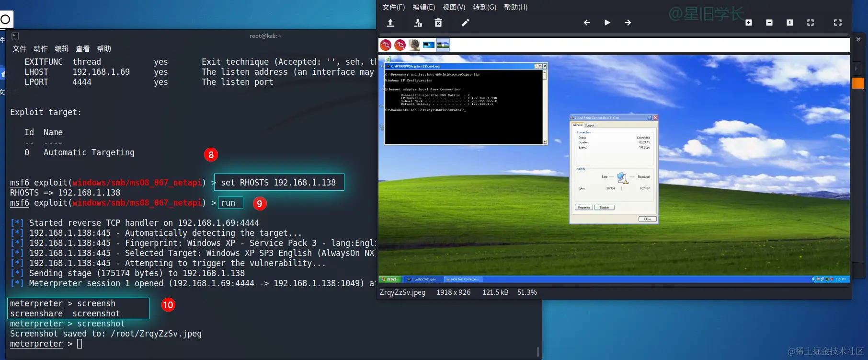Click the 121.5 kB file size in status bar

point(495,292)
